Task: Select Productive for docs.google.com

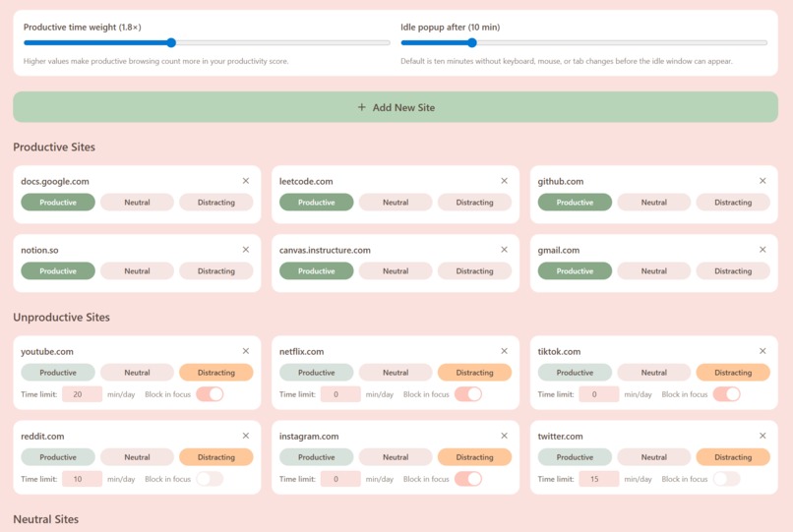Action: (58, 203)
